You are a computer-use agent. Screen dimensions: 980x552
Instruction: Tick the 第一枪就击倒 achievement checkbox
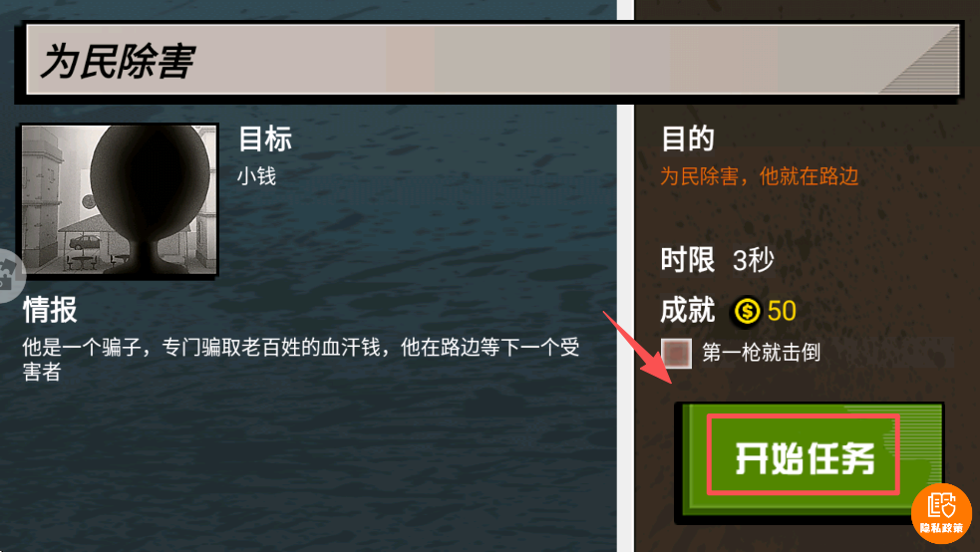676,354
